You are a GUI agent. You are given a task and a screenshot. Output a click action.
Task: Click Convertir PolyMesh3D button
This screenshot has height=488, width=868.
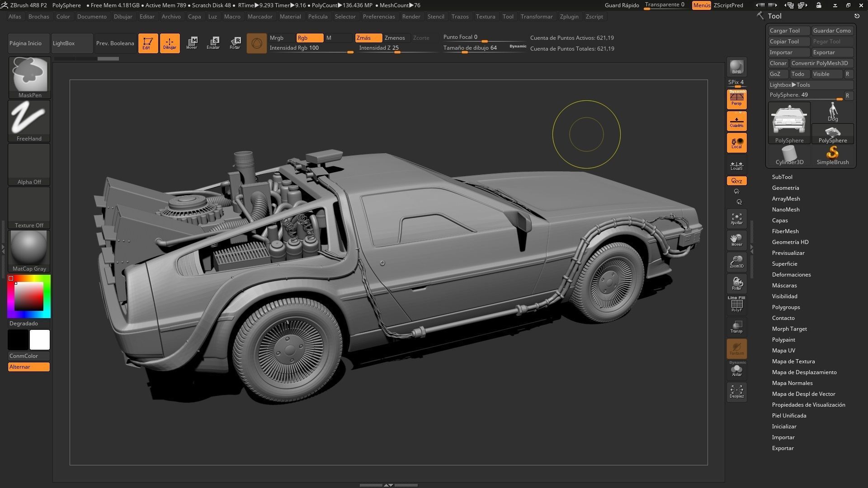(822, 63)
